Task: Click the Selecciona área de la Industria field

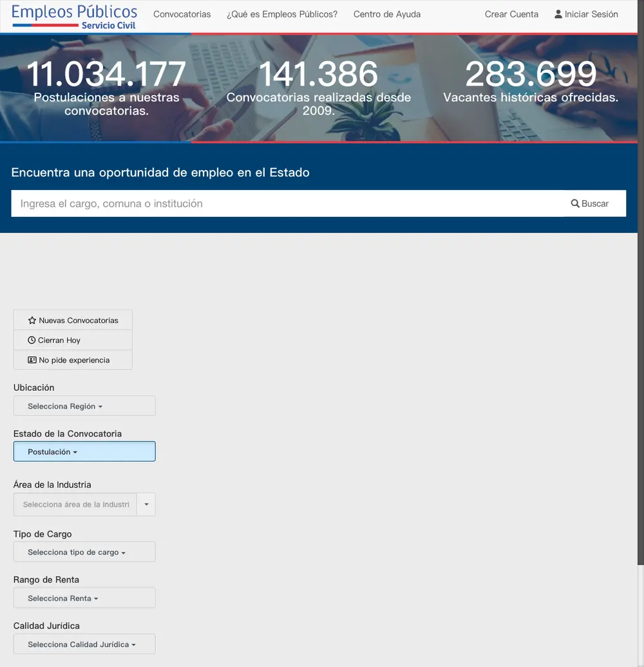Action: (x=75, y=505)
